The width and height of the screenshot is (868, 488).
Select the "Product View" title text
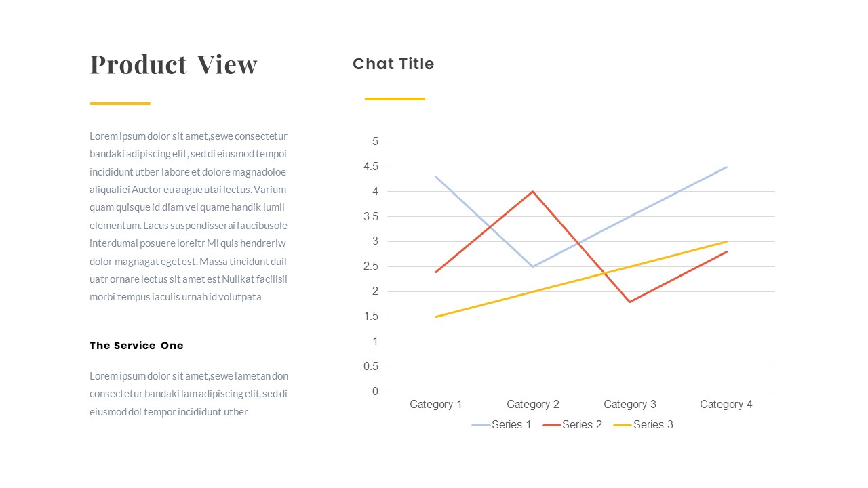(x=174, y=65)
